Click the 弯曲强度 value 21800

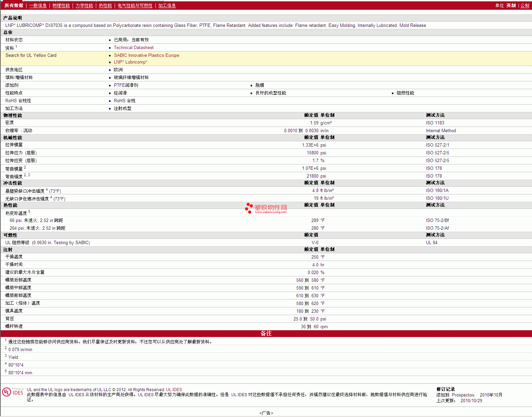click(312, 176)
